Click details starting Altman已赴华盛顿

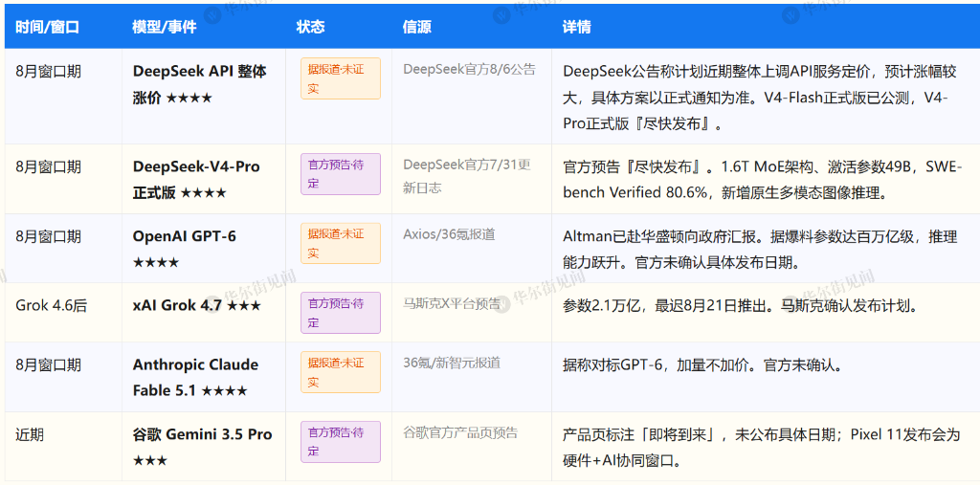click(760, 249)
